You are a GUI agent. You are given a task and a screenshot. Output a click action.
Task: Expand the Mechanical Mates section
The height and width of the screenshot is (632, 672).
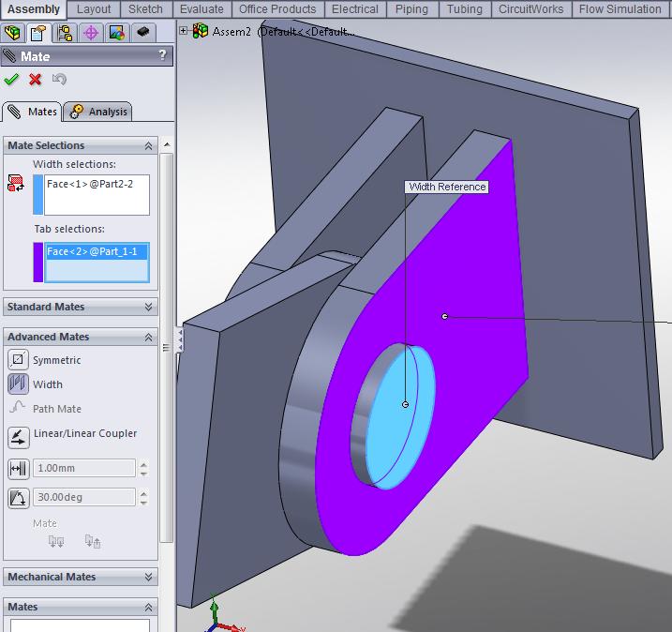(148, 577)
